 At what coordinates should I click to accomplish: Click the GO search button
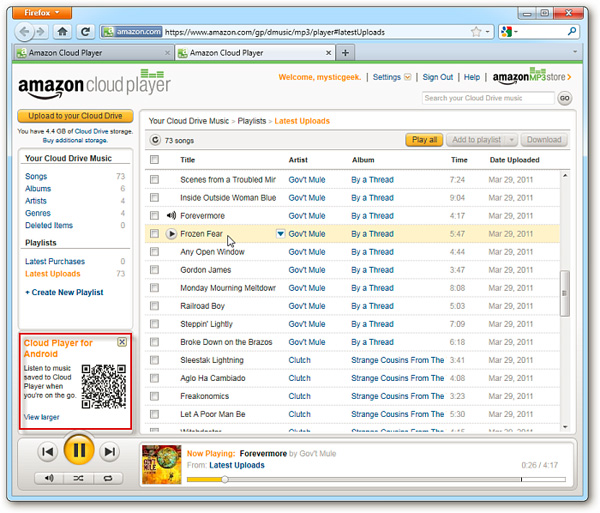coord(564,98)
